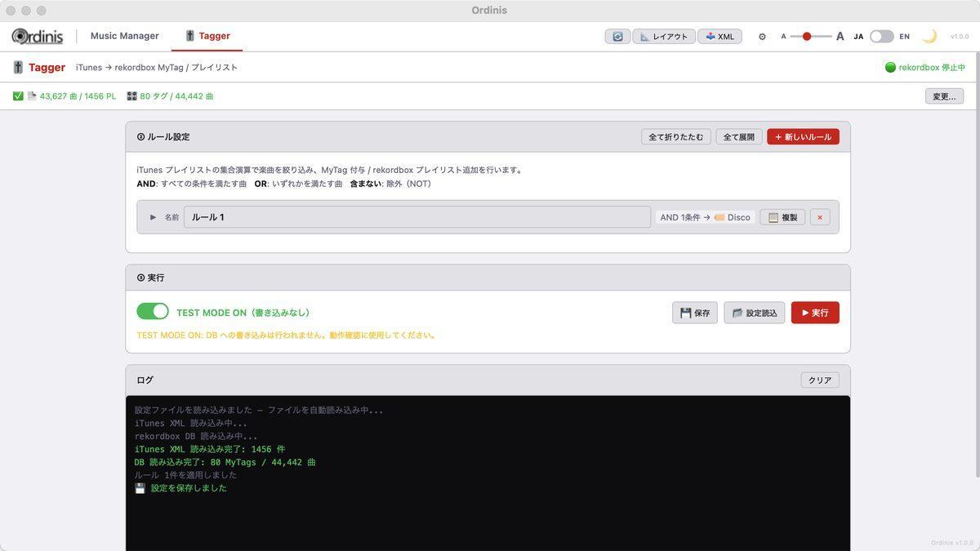The height and width of the screenshot is (551, 980).
Task: Adjust the font size slider
Action: click(x=811, y=37)
